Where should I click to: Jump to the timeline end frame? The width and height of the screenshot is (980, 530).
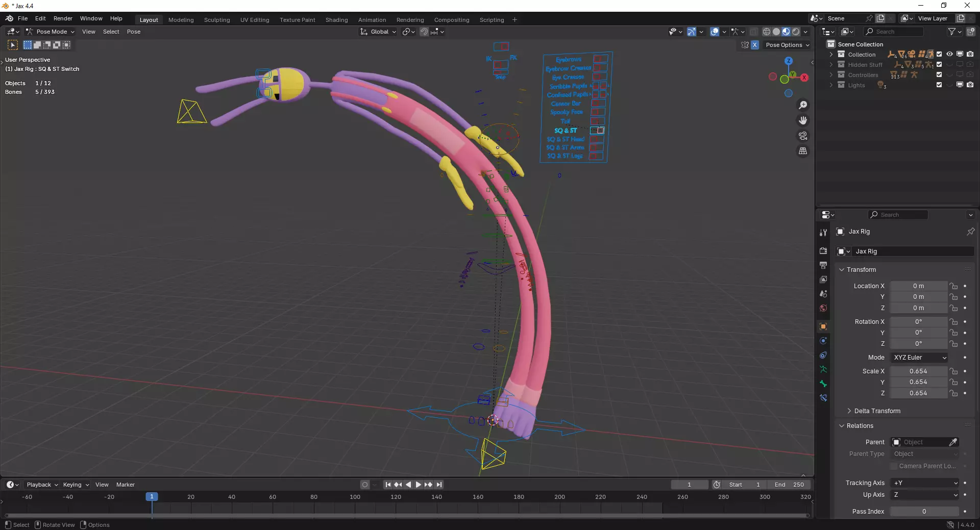pos(439,485)
